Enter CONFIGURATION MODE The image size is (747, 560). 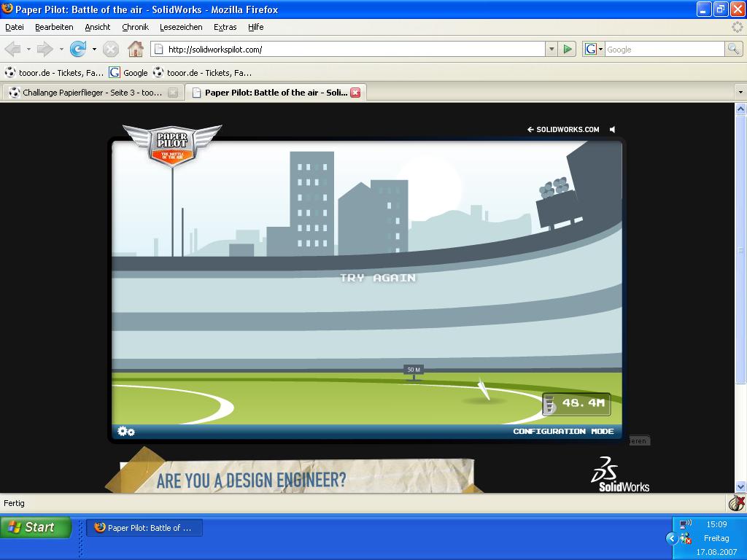tap(563, 431)
